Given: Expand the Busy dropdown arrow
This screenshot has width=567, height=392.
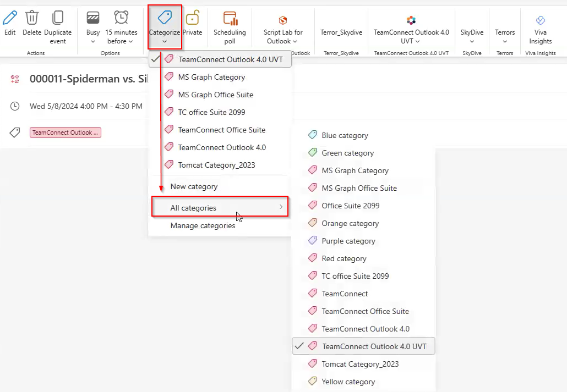Looking at the screenshot, I should [x=93, y=42].
